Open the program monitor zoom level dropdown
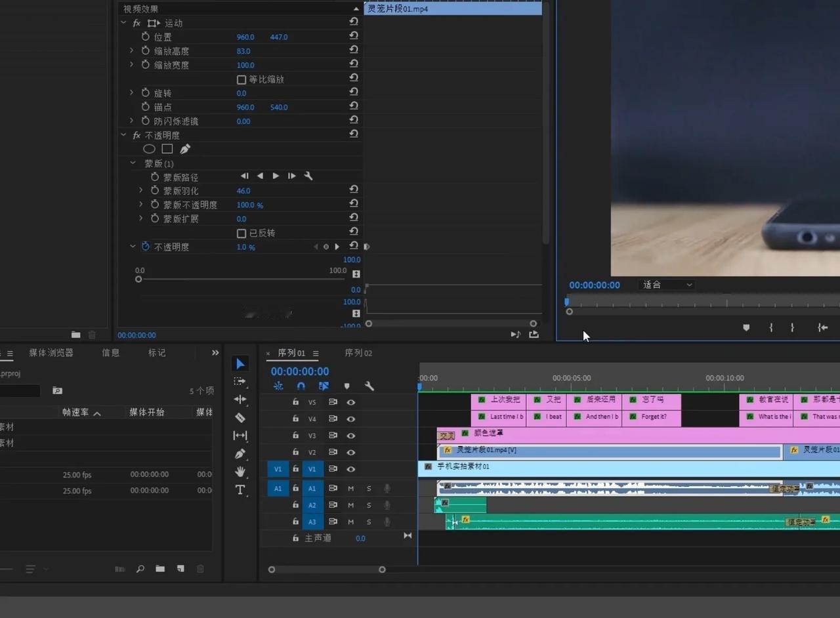 667,285
